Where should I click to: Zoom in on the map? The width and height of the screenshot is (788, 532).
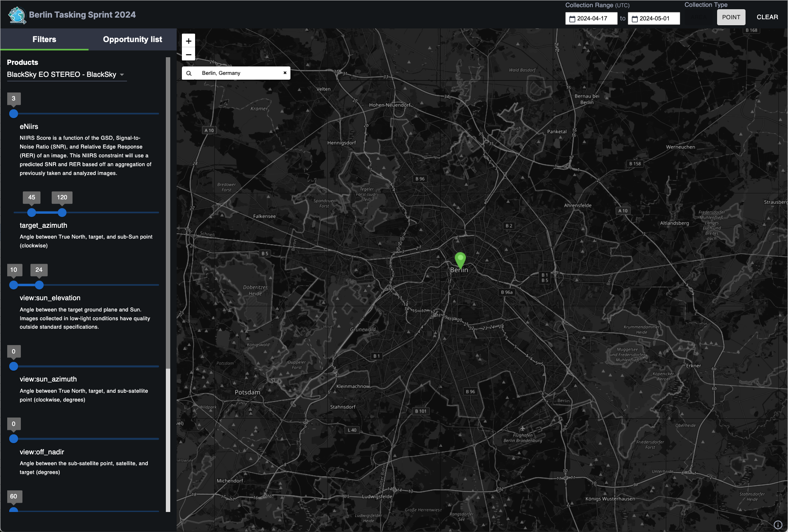188,41
